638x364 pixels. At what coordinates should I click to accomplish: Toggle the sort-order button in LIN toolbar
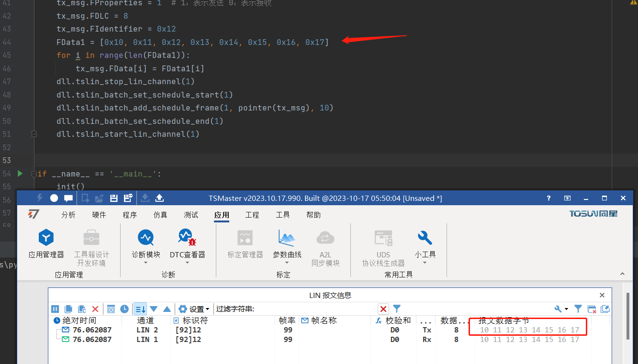click(140, 309)
